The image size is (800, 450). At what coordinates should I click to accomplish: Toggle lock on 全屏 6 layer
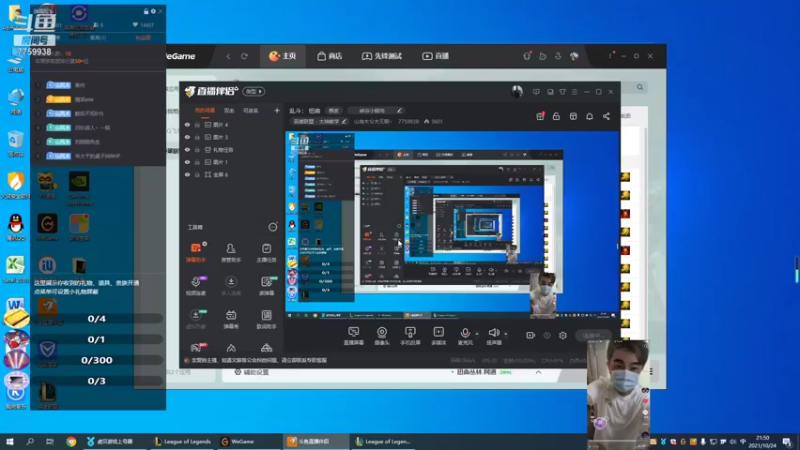click(197, 174)
